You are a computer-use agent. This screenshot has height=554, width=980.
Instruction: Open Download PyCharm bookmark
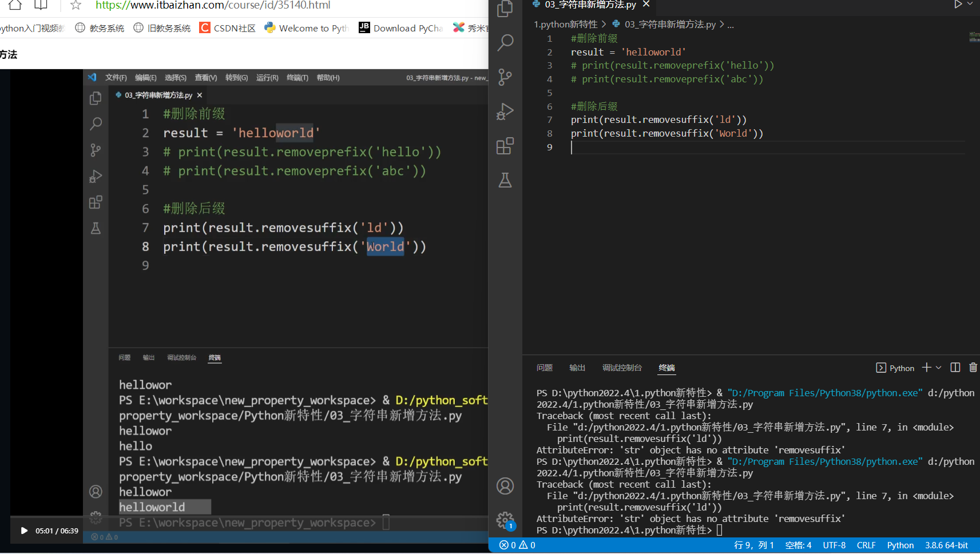click(x=400, y=28)
